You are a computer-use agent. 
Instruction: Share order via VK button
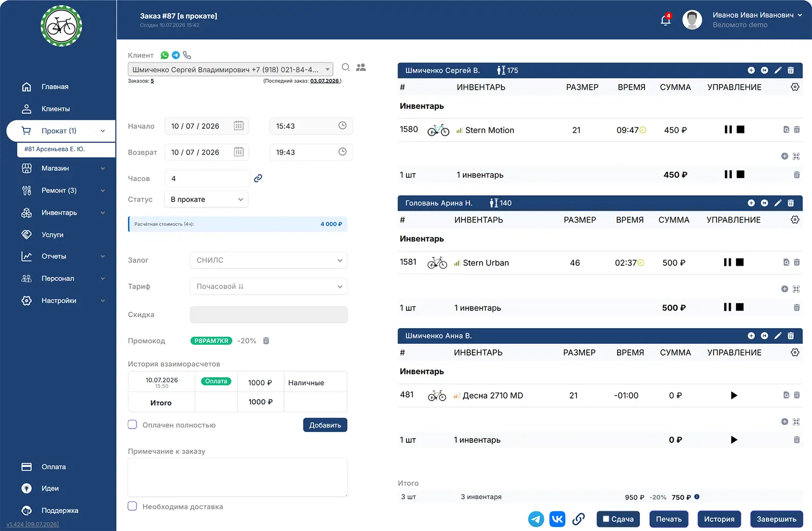557,519
